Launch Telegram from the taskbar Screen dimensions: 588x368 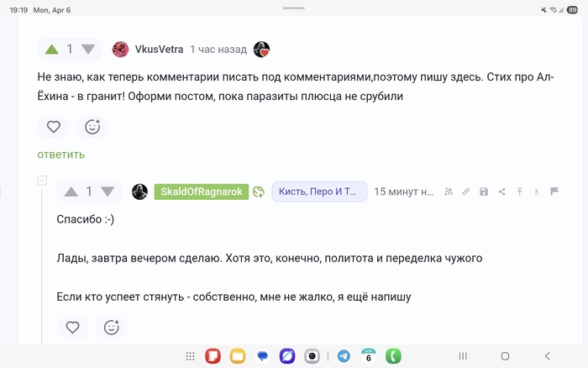click(x=344, y=356)
